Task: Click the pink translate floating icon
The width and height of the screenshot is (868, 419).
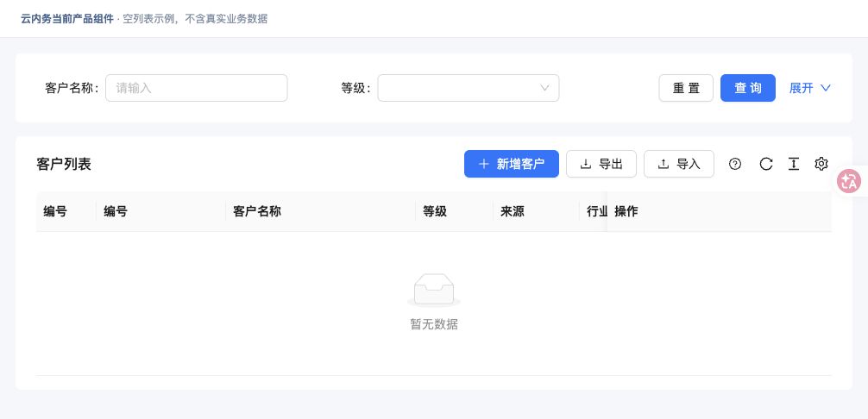Action: pos(849,181)
